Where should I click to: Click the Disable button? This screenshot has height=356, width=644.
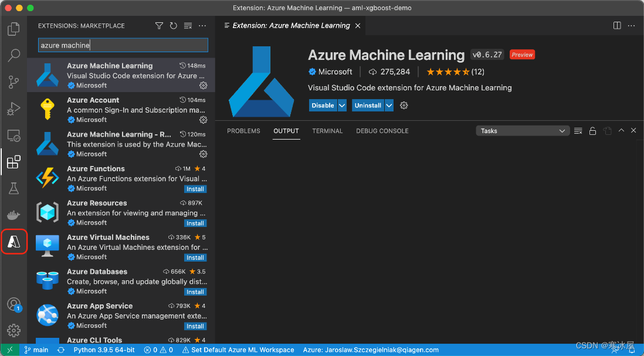[323, 106]
